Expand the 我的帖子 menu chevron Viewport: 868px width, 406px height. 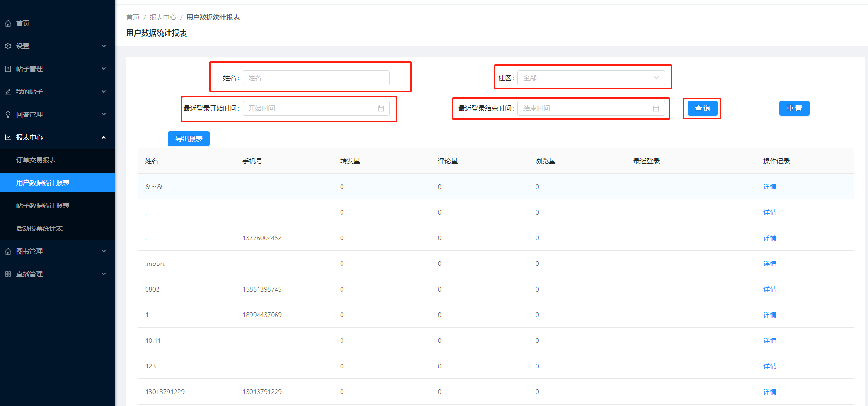pyautogui.click(x=104, y=92)
